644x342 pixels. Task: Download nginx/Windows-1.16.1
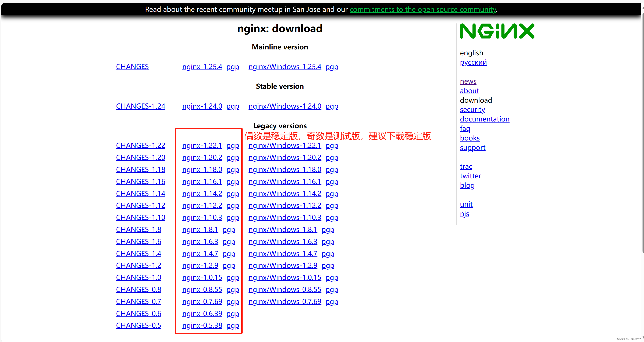(x=285, y=181)
